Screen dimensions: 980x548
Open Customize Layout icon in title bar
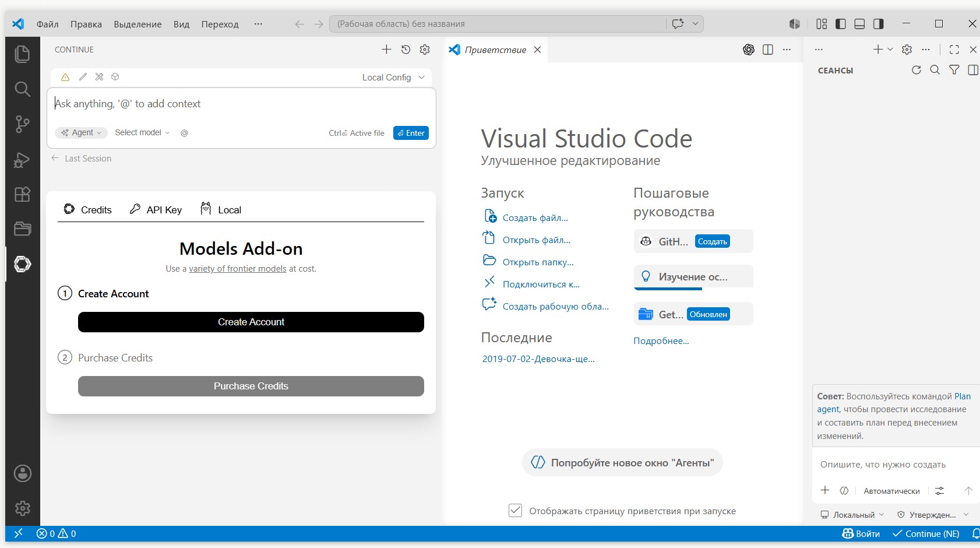pyautogui.click(x=822, y=24)
